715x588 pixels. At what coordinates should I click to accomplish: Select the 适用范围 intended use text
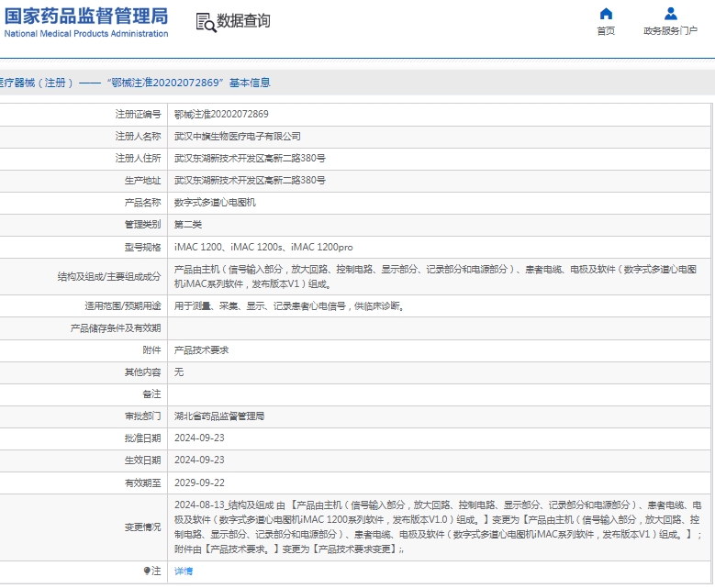[x=289, y=305]
